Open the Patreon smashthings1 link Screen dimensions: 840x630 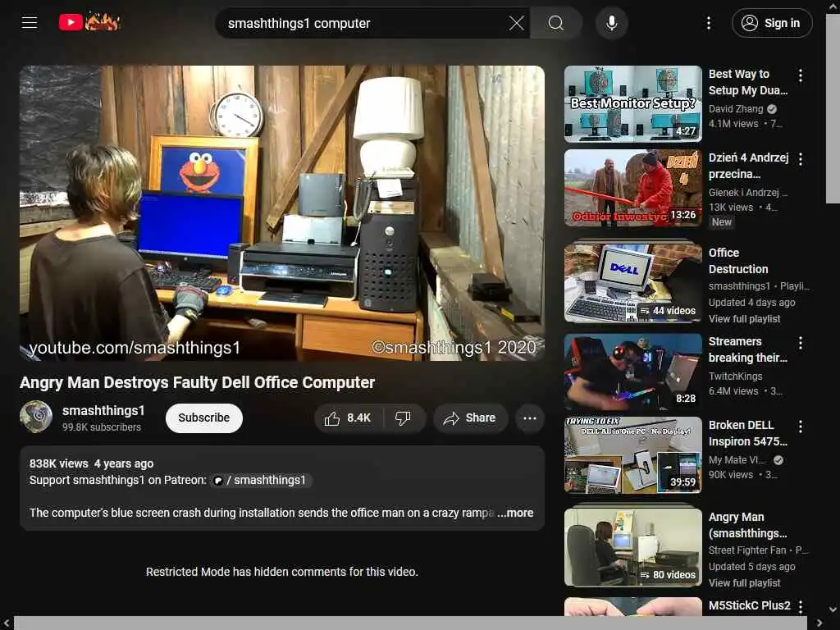(x=260, y=480)
